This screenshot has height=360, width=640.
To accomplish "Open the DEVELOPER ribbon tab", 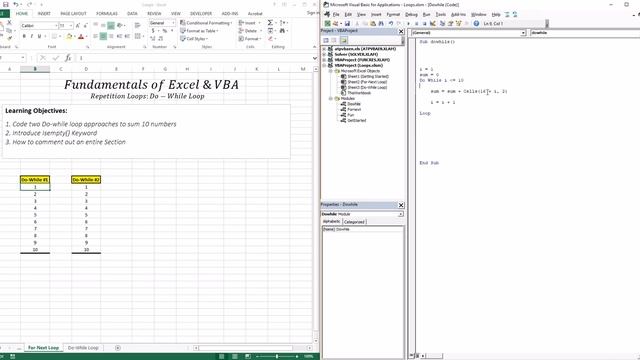I will click(x=201, y=13).
